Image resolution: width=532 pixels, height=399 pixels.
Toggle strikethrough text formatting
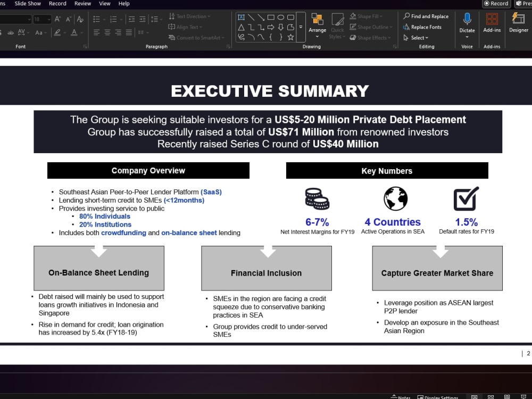click(11, 32)
